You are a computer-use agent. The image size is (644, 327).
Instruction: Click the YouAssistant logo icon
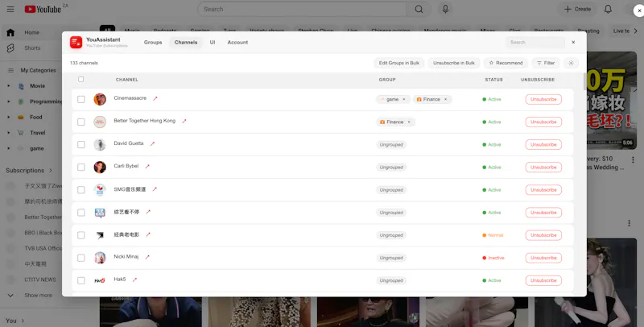(76, 43)
